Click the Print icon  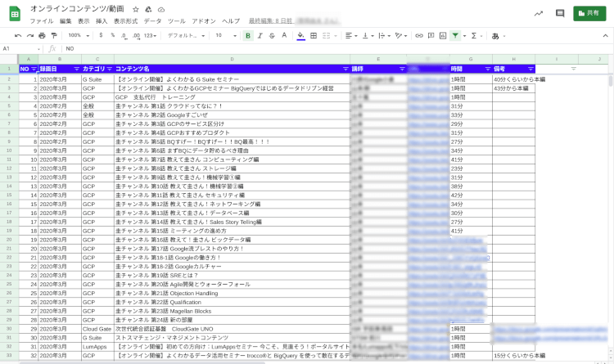(x=42, y=36)
